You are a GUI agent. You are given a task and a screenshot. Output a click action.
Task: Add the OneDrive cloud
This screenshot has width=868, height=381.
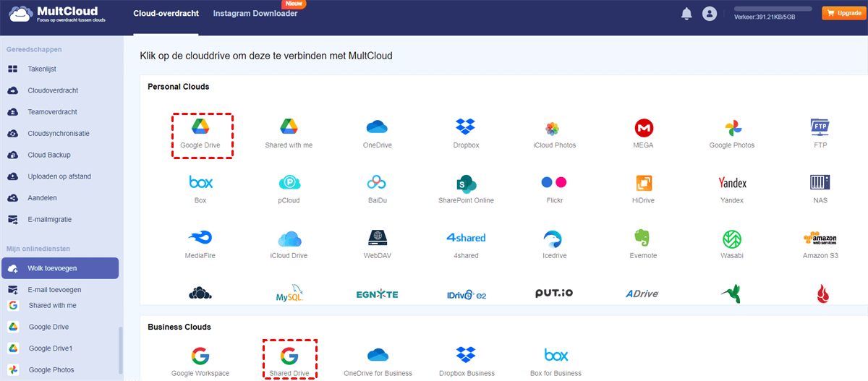point(378,134)
